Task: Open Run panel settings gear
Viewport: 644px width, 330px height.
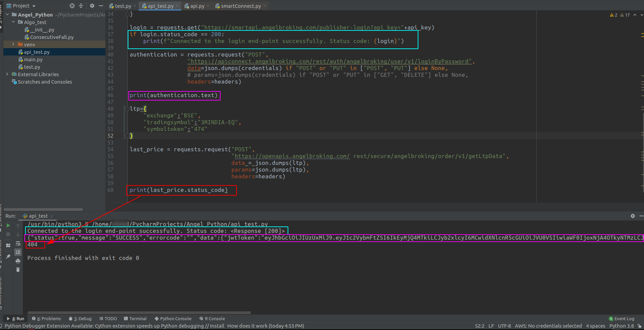Action: tap(632, 216)
